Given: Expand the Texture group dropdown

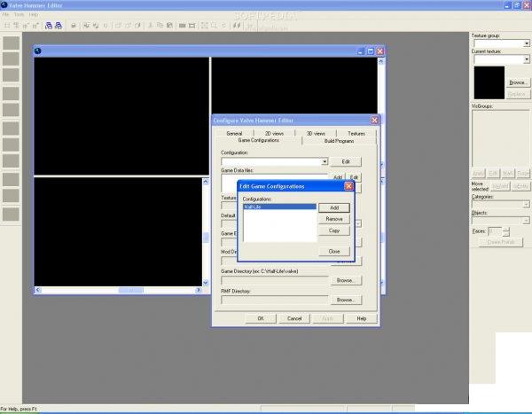Looking at the screenshot, I should point(526,43).
